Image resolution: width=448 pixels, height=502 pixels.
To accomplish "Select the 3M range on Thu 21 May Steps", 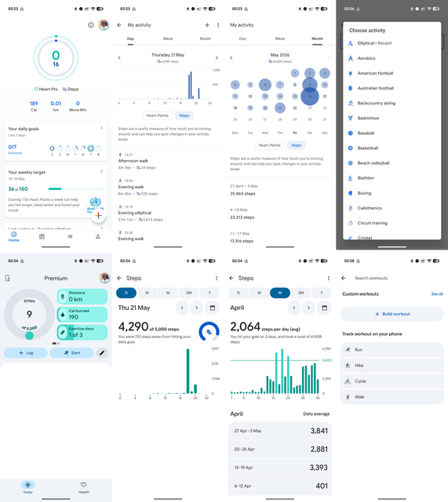I will point(189,293).
